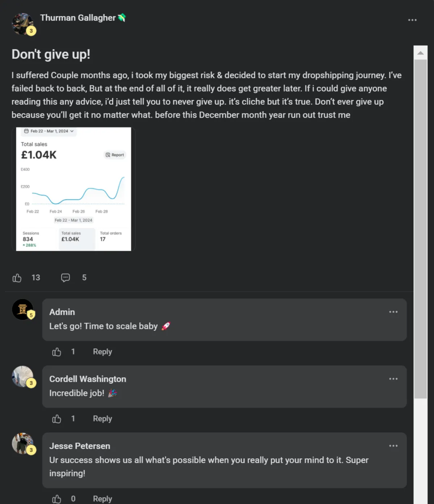434x504 pixels.
Task: Open post options three-dot menu at top
Action: coord(412,20)
